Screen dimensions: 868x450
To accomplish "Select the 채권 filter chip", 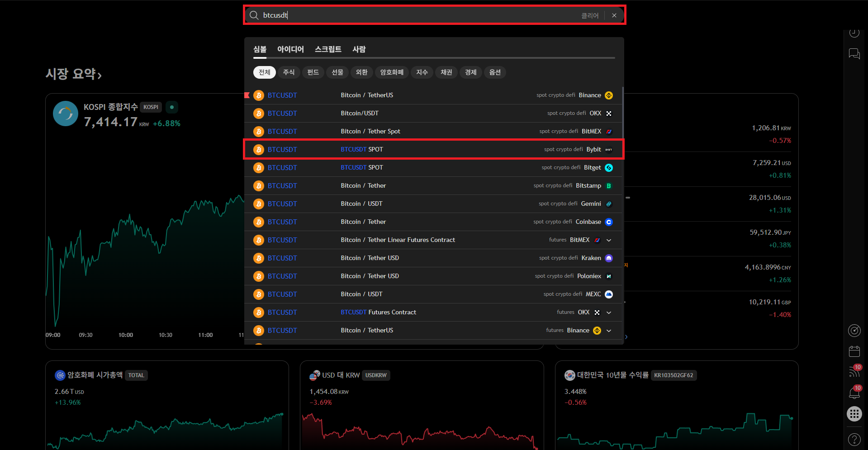I will 446,72.
